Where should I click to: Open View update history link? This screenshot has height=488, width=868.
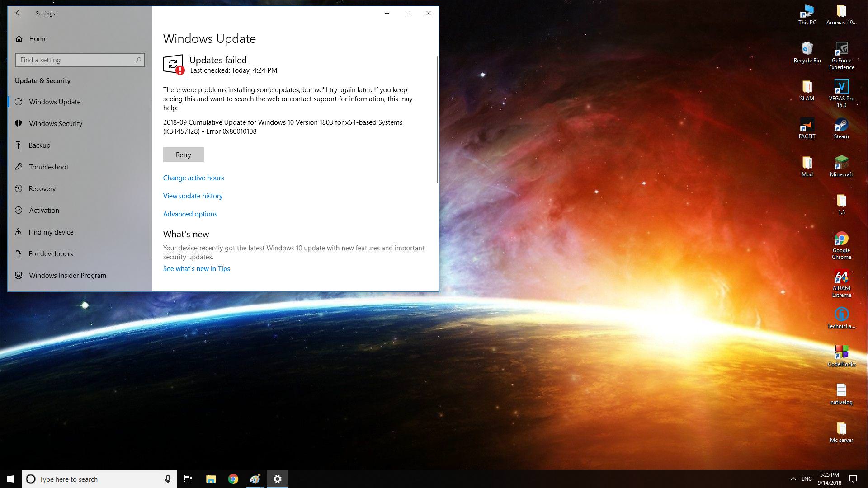tap(193, 196)
